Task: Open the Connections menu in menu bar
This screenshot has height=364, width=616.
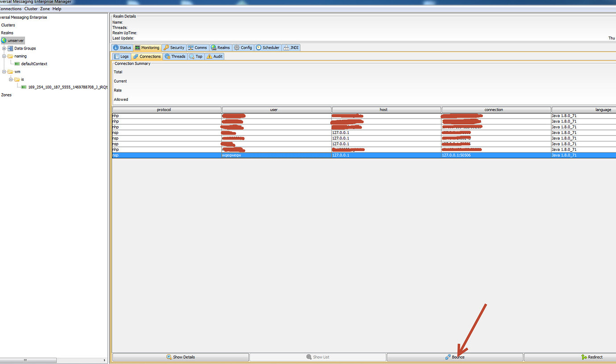Action: click(x=11, y=9)
